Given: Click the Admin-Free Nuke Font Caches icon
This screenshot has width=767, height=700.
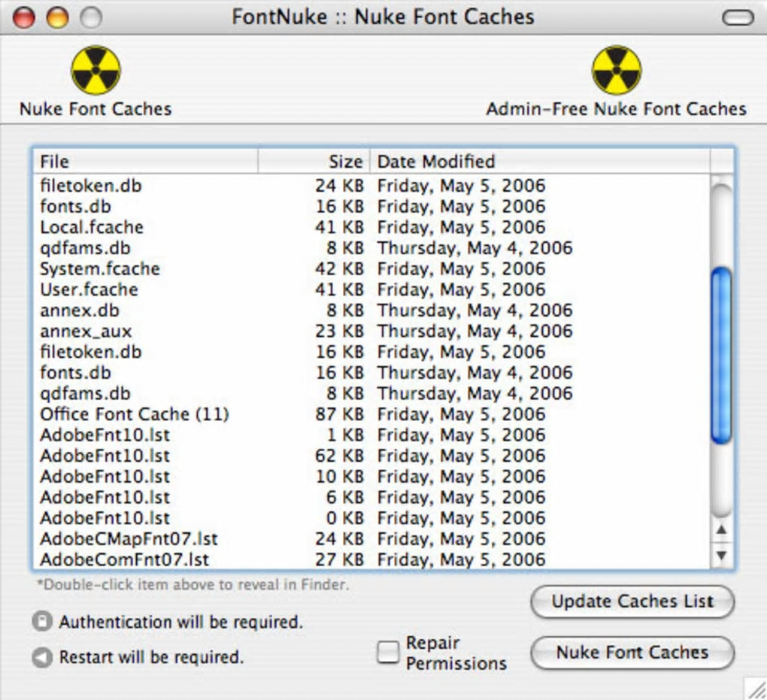Looking at the screenshot, I should coord(616,70).
